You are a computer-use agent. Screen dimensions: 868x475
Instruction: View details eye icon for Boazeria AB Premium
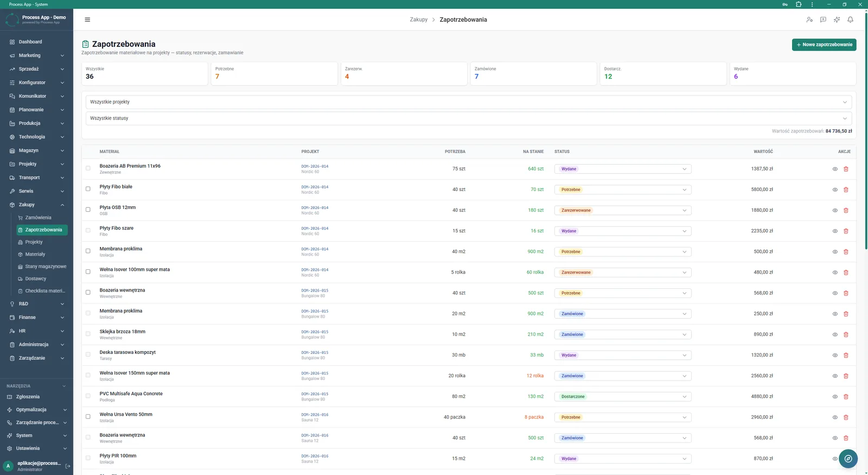[x=835, y=169]
